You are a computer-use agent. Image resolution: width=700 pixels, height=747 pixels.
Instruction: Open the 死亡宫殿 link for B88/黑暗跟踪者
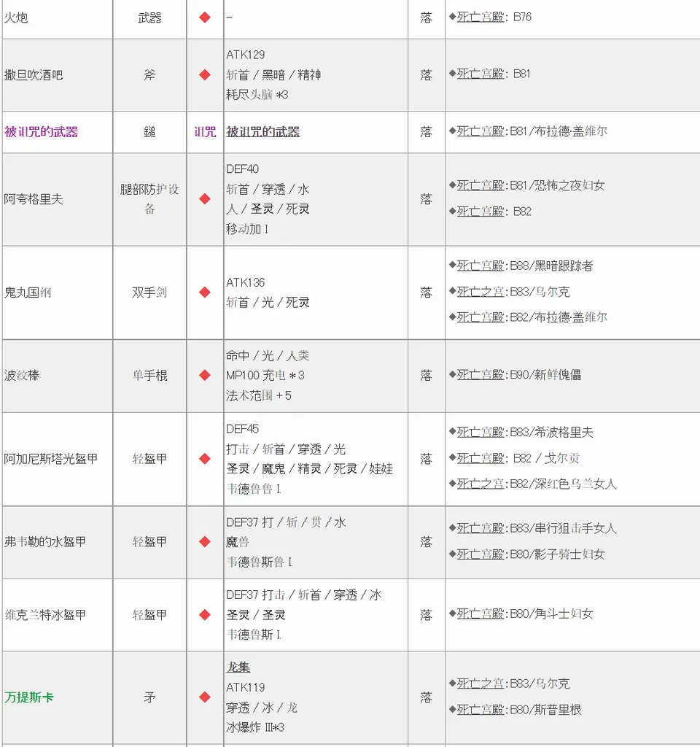(x=481, y=266)
